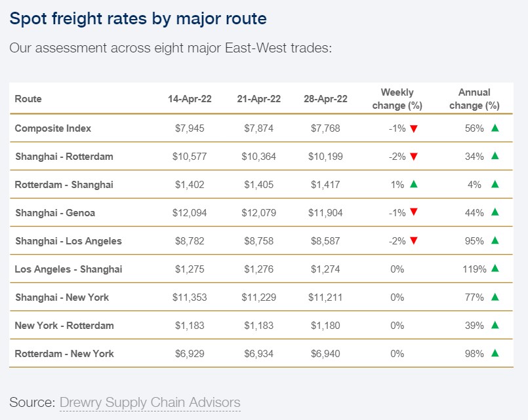Click red down arrow for Shanghai - Rotterdam weekly change
The image size is (528, 420).
pos(414,157)
